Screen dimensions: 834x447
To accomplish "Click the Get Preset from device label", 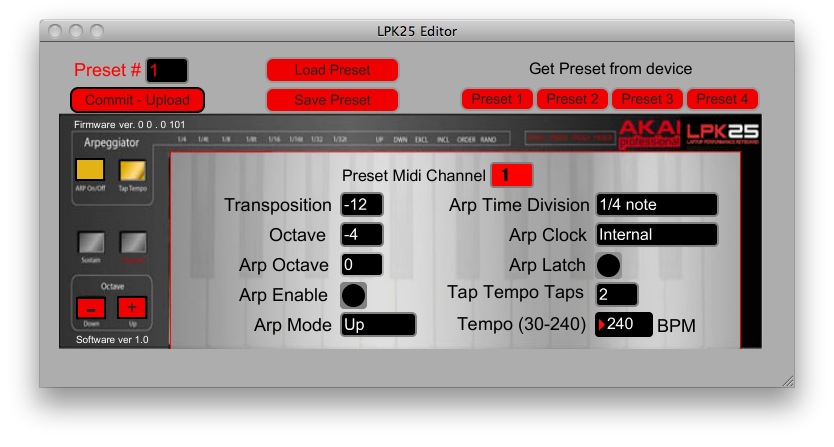I will [610, 69].
